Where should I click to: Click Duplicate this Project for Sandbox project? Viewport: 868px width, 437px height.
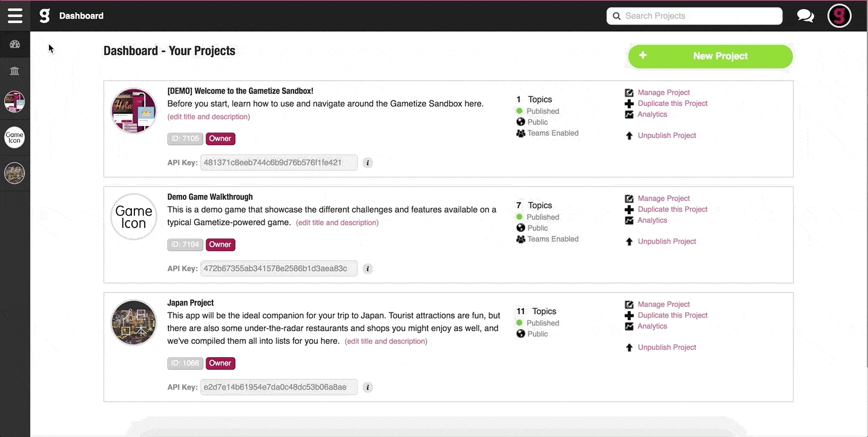672,103
